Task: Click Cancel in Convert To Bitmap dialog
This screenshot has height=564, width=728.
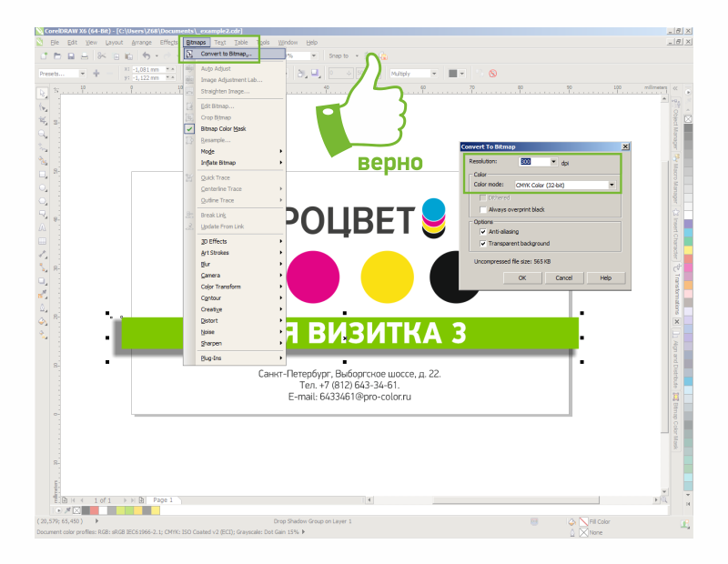Action: coord(563,277)
